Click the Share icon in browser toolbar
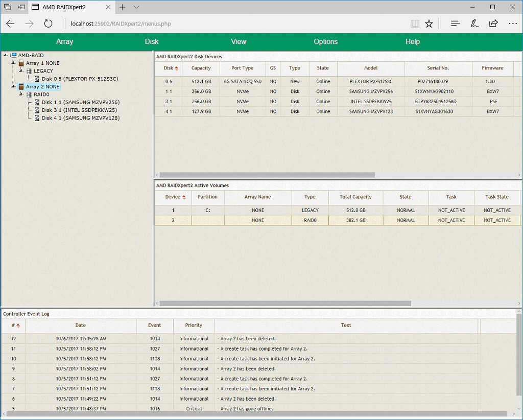Viewport: 523px width, 420px height. 493,24
